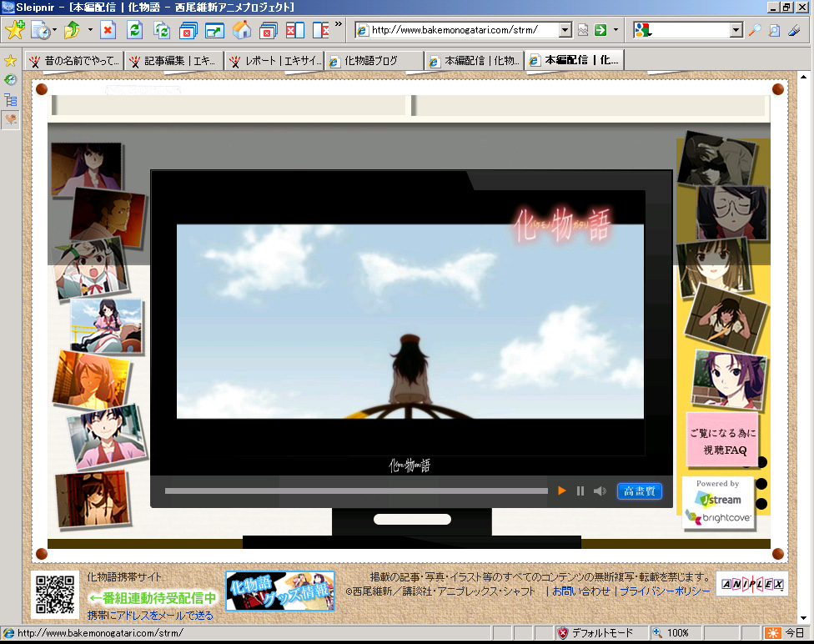Open the 視聴FAQ pink note
The height and width of the screenshot is (644, 814).
point(722,440)
